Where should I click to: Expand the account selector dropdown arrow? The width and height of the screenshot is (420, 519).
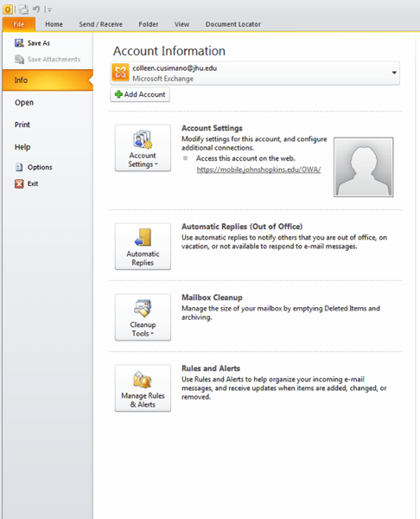click(x=394, y=73)
